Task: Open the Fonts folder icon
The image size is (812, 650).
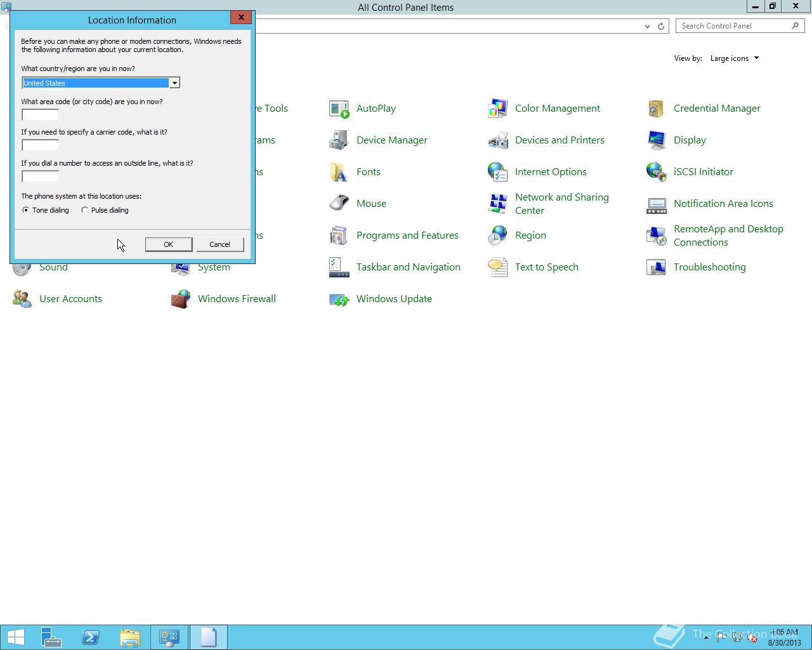Action: pos(339,172)
